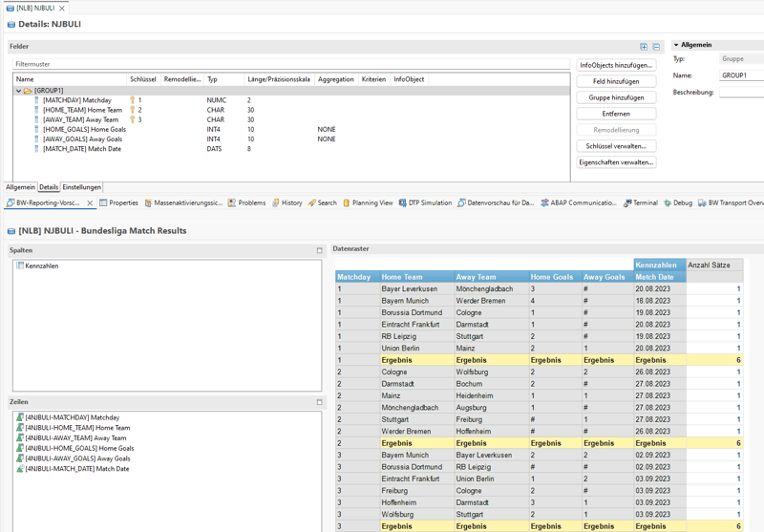Maximize the Spalten section with its square icon
This screenshot has height=532, width=764.
pyautogui.click(x=319, y=251)
